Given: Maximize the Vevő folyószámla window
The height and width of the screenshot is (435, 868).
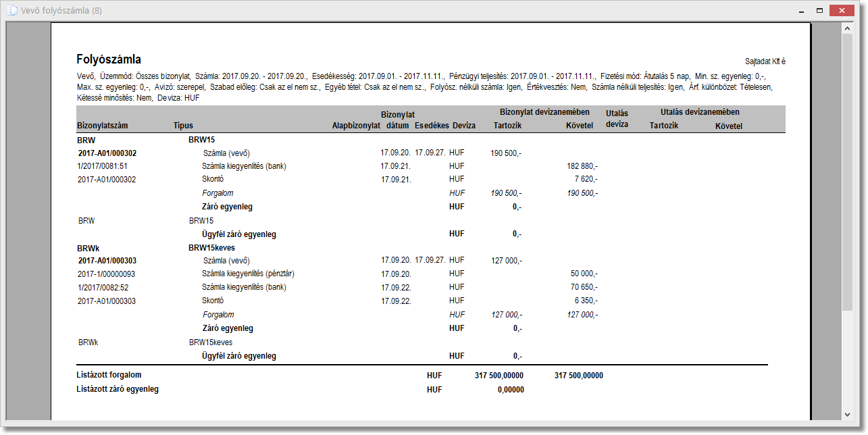Looking at the screenshot, I should [x=819, y=11].
